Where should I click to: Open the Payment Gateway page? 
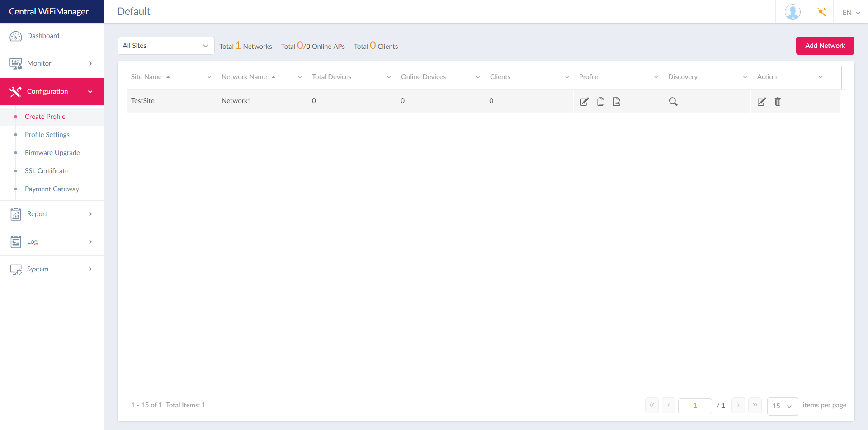[x=52, y=189]
